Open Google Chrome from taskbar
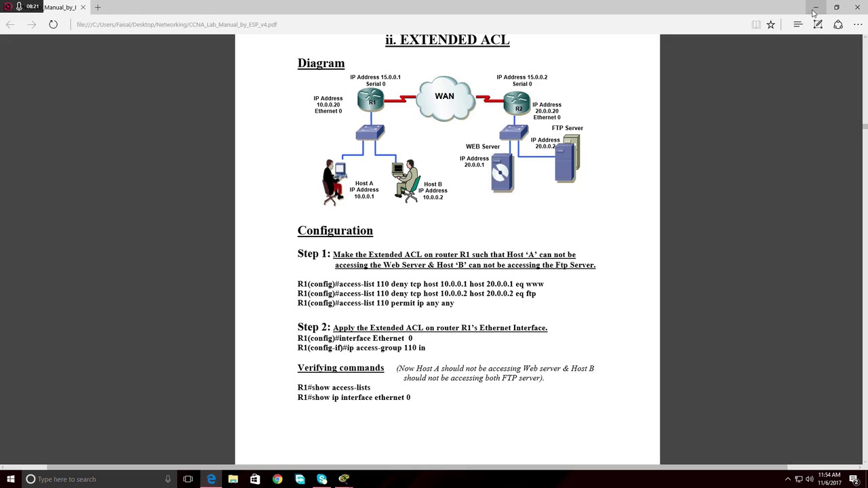 (x=277, y=479)
